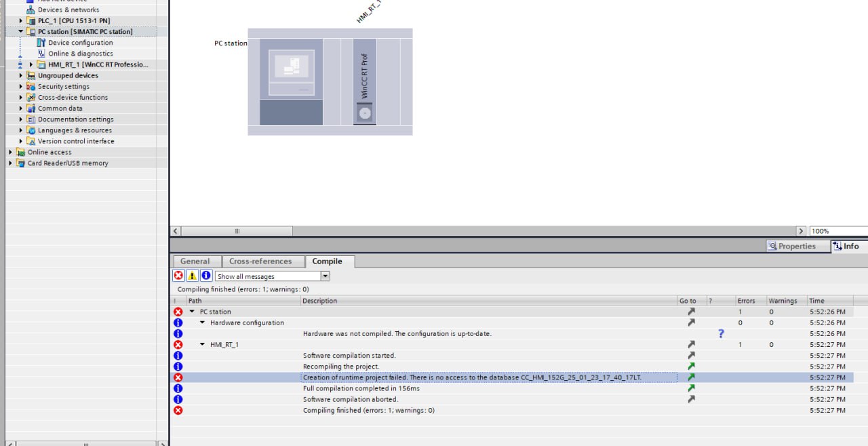Click the Cross-device functions icon
The image size is (868, 446).
31,97
